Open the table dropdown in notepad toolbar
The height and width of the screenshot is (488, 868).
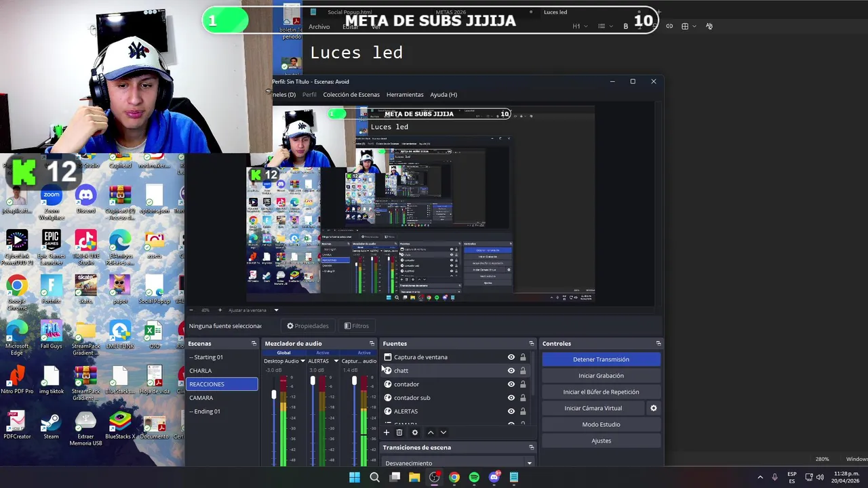(x=688, y=26)
